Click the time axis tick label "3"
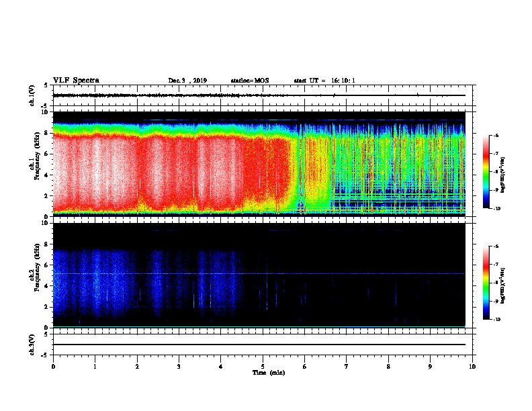 [179, 367]
